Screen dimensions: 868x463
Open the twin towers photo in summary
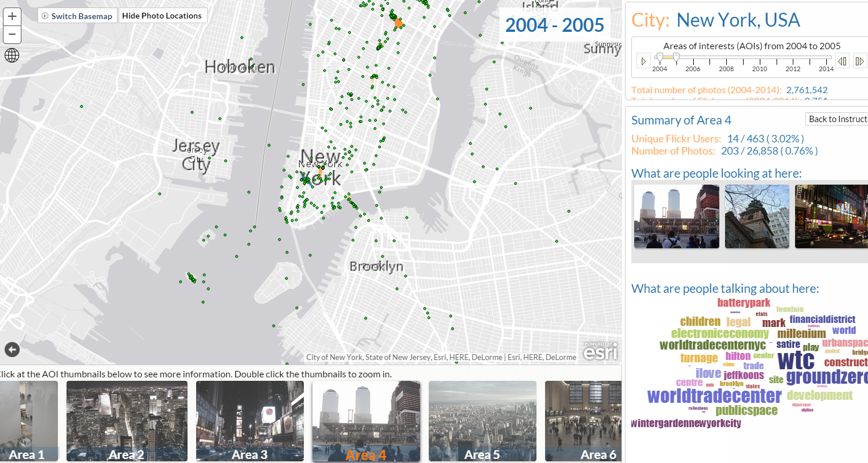[676, 216]
